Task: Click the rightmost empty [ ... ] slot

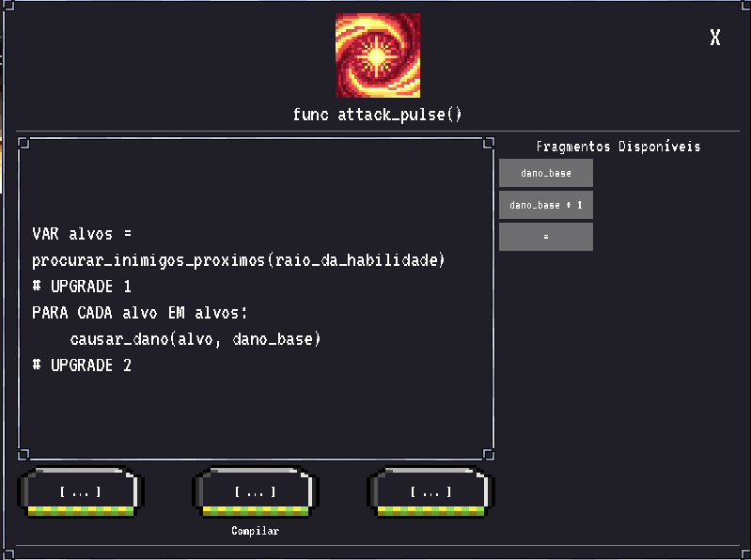Action: [x=430, y=492]
